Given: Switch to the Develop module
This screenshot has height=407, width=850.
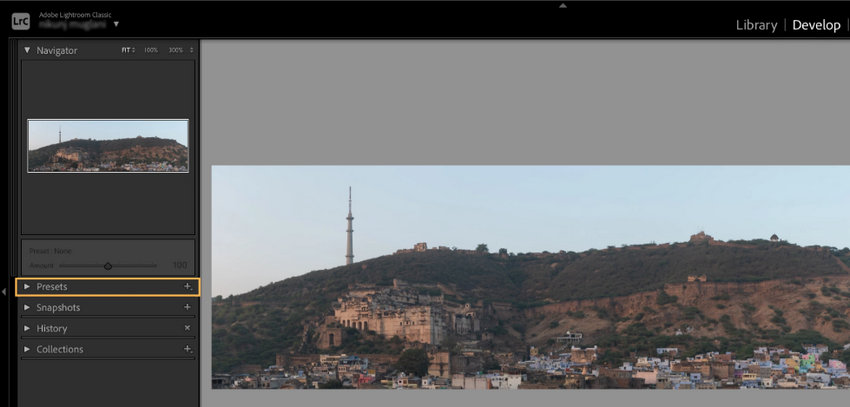Looking at the screenshot, I should pos(816,25).
